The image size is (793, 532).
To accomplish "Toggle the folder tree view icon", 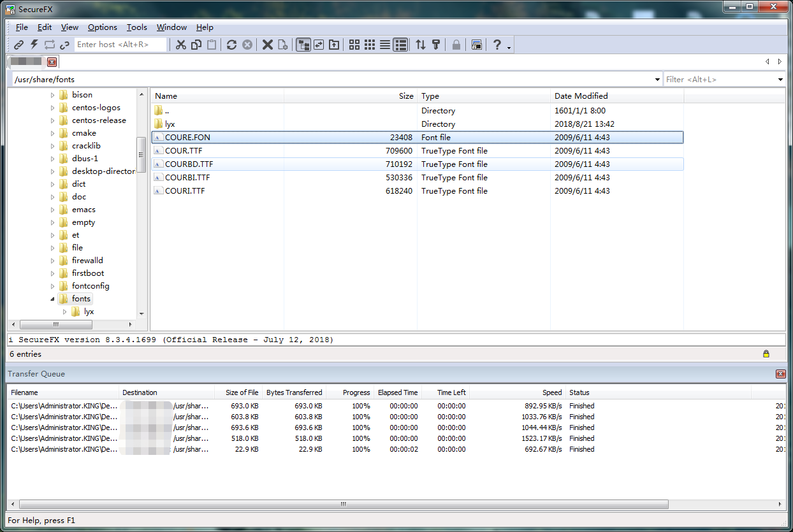I will coord(303,45).
